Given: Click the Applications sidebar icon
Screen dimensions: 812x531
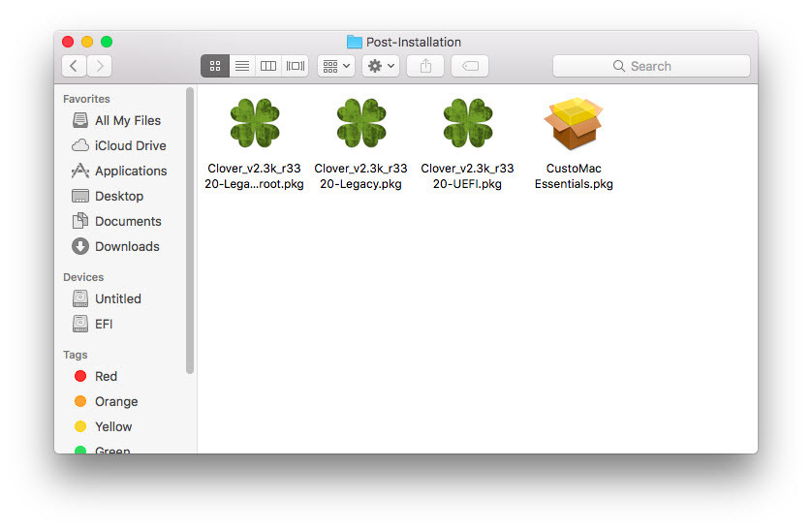Looking at the screenshot, I should (x=80, y=171).
